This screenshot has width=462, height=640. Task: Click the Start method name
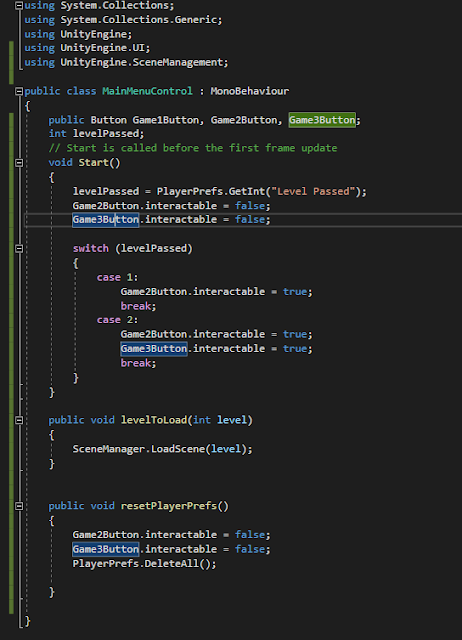(x=93, y=162)
